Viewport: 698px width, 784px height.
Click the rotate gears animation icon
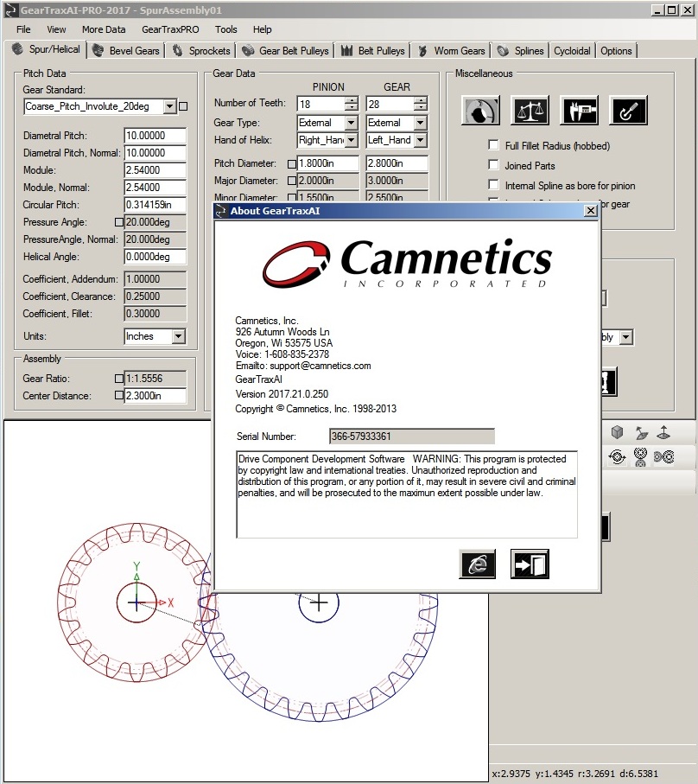[x=617, y=456]
